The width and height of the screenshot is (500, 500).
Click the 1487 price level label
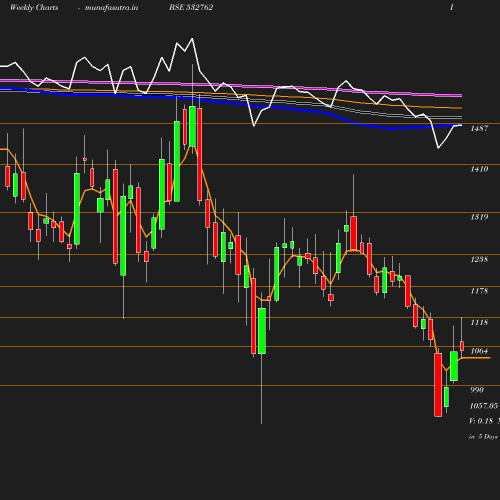tap(479, 128)
